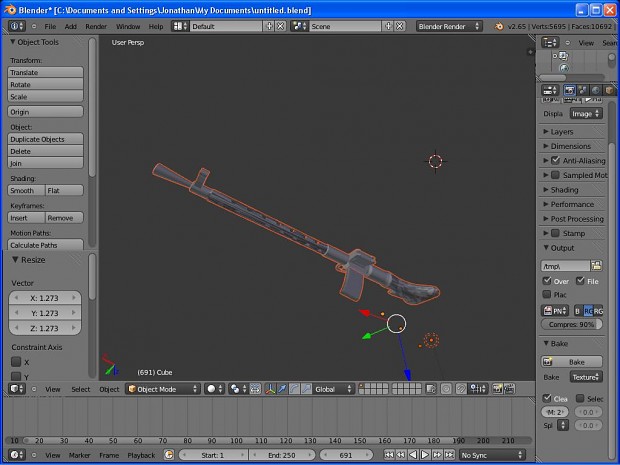The height and width of the screenshot is (465, 620).
Task: Open the Window menu
Action: pyautogui.click(x=128, y=26)
